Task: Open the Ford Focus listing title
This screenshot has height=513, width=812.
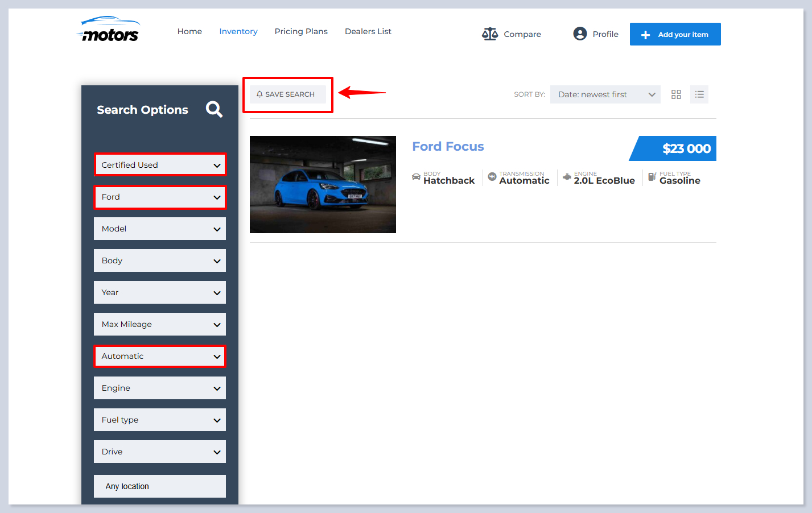Action: (448, 147)
